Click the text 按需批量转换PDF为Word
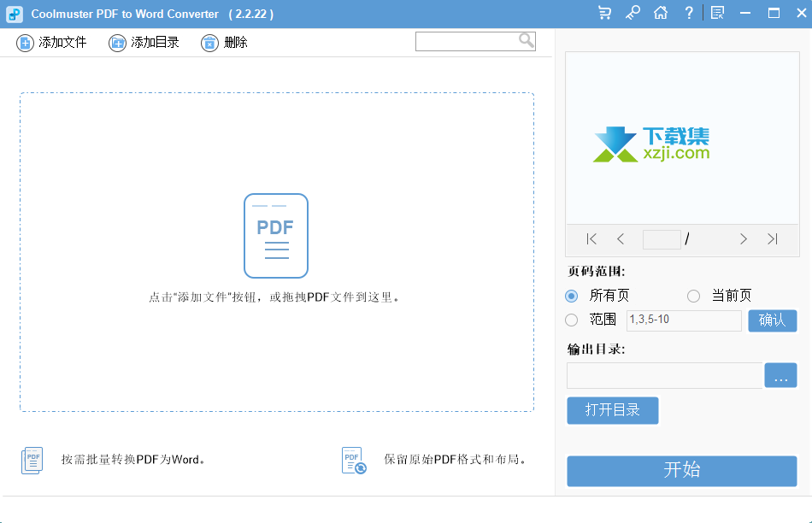This screenshot has width=812, height=523. (x=133, y=460)
